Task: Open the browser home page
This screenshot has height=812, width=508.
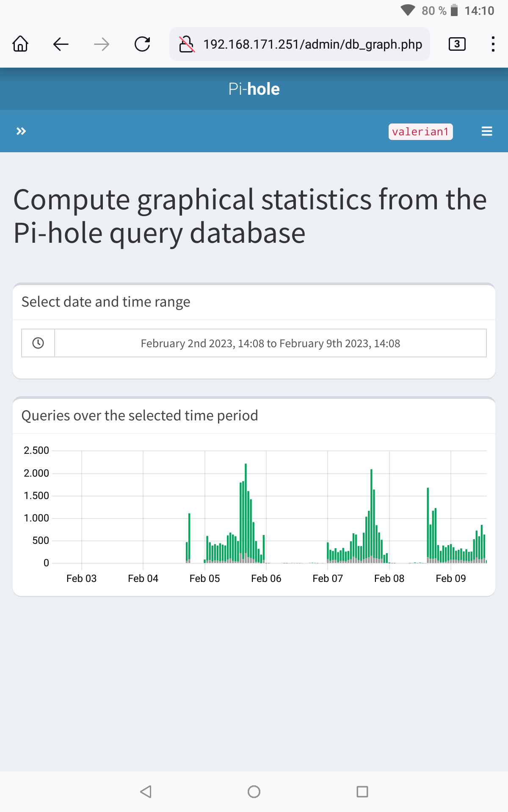Action: (20, 44)
